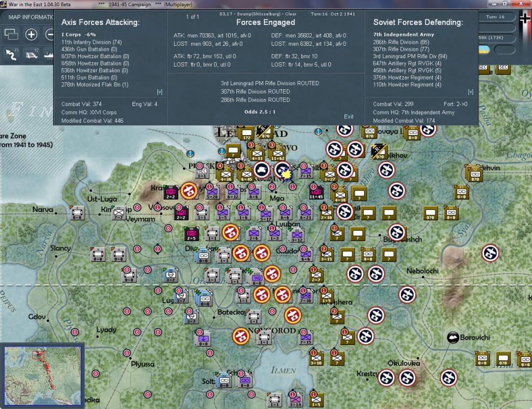Click the 7th Independent Army header
532x409 pixels.
click(x=403, y=35)
